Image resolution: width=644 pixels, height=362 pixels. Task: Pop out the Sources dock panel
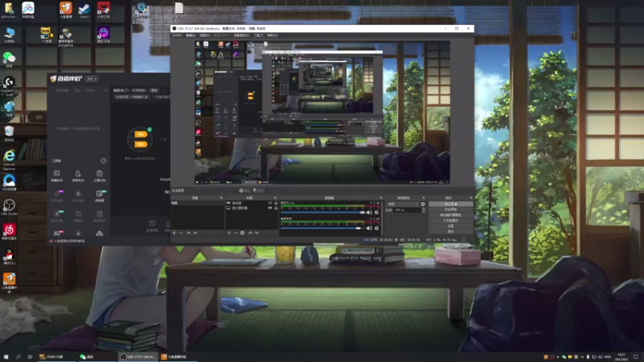[x=275, y=198]
